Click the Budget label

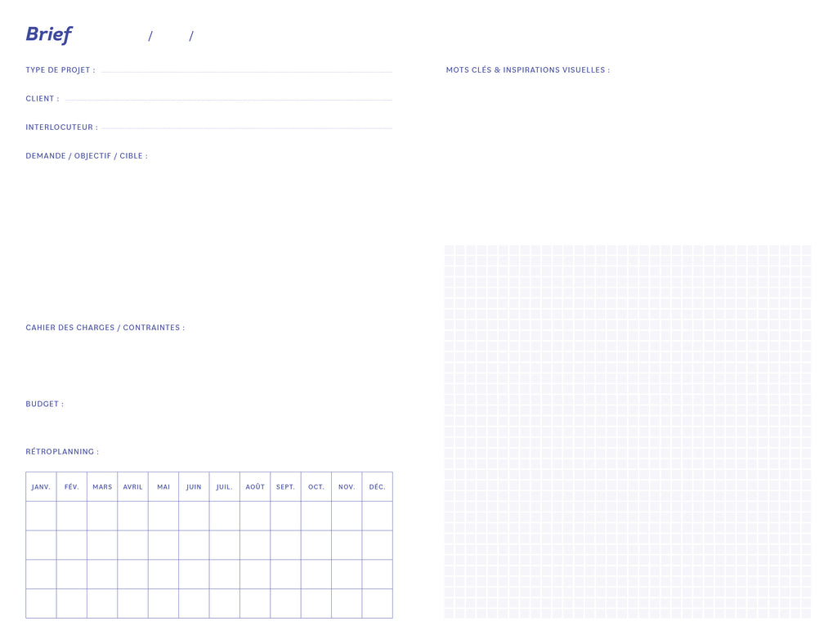[x=44, y=404]
